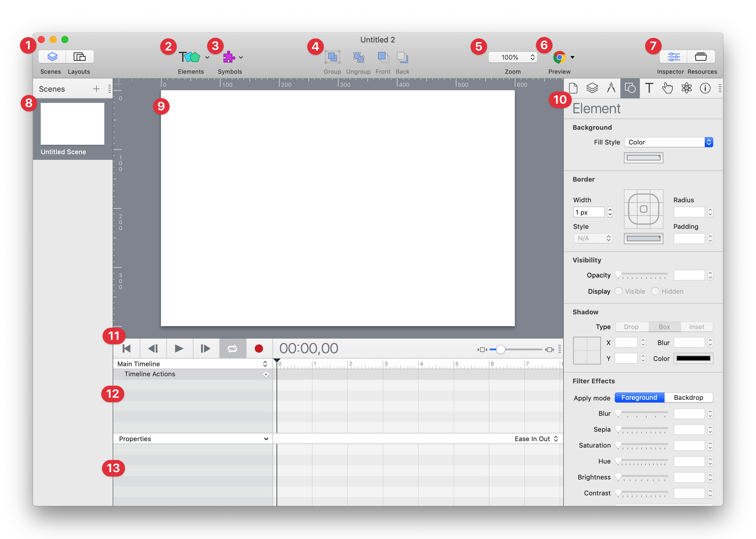Select the Elements tool in toolbar

tap(189, 57)
